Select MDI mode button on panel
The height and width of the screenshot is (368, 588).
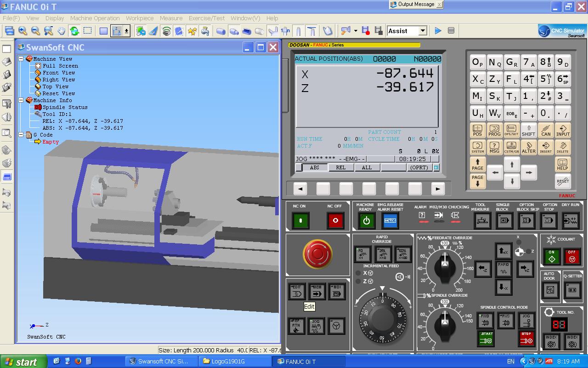[x=337, y=292]
